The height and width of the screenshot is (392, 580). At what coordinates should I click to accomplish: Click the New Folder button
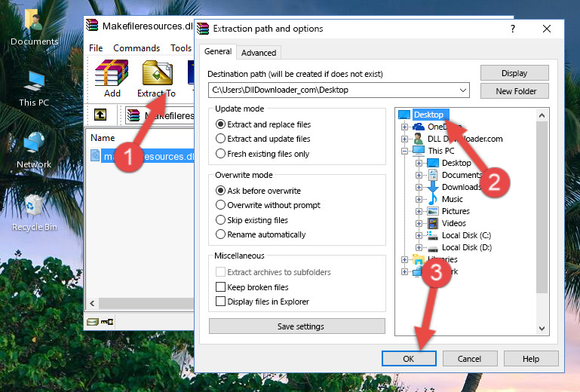click(514, 91)
